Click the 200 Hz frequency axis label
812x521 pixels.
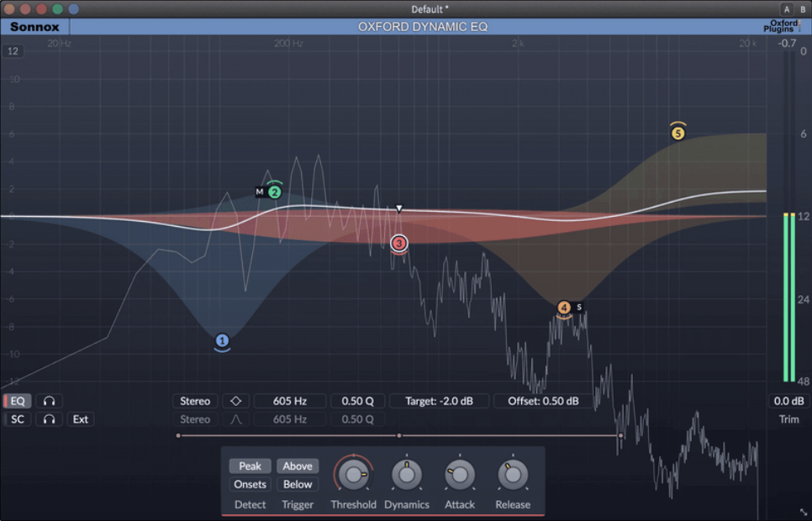coord(288,44)
